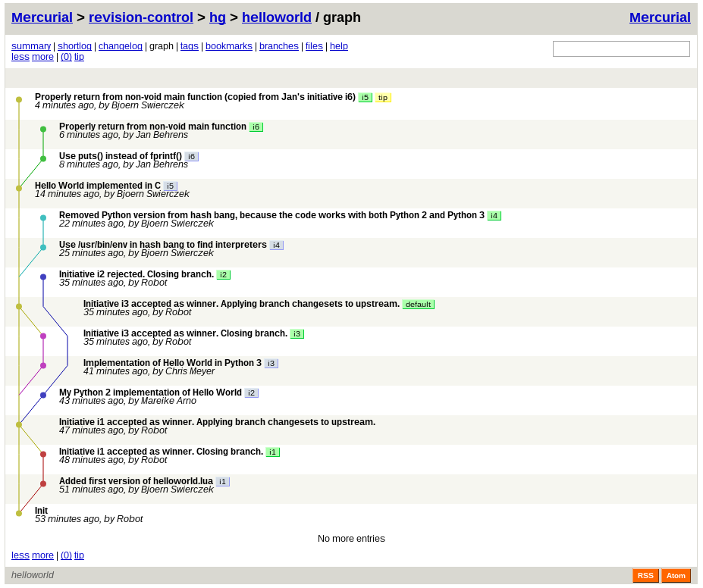Click the default branch badge
This screenshot has width=703, height=588.
pyautogui.click(x=418, y=304)
